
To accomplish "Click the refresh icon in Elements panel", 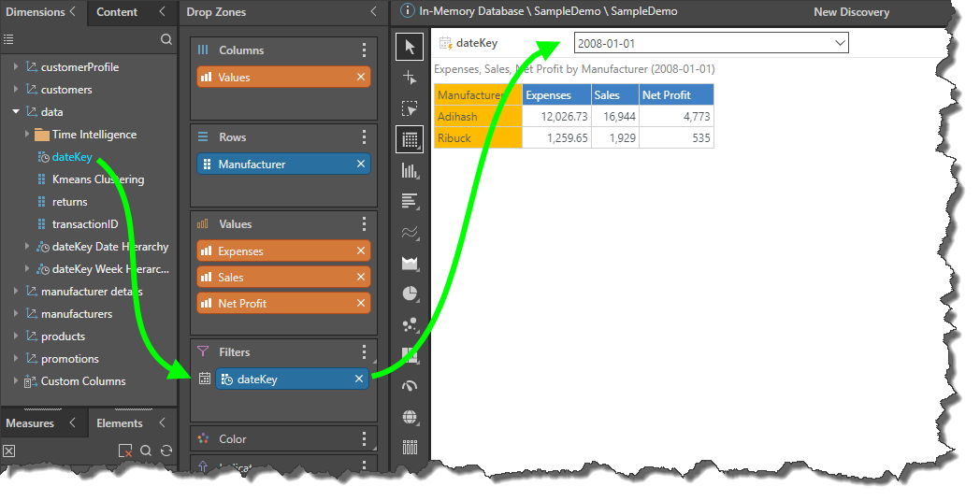I will [x=166, y=451].
